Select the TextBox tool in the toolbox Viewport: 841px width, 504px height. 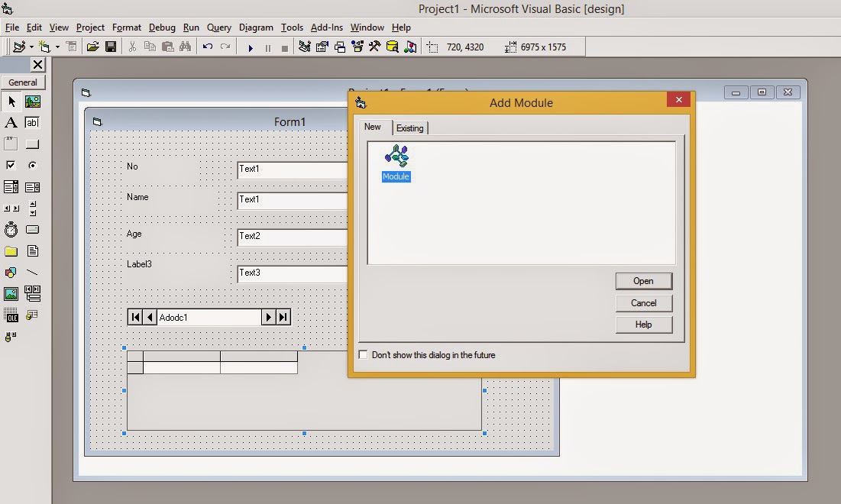click(x=33, y=123)
